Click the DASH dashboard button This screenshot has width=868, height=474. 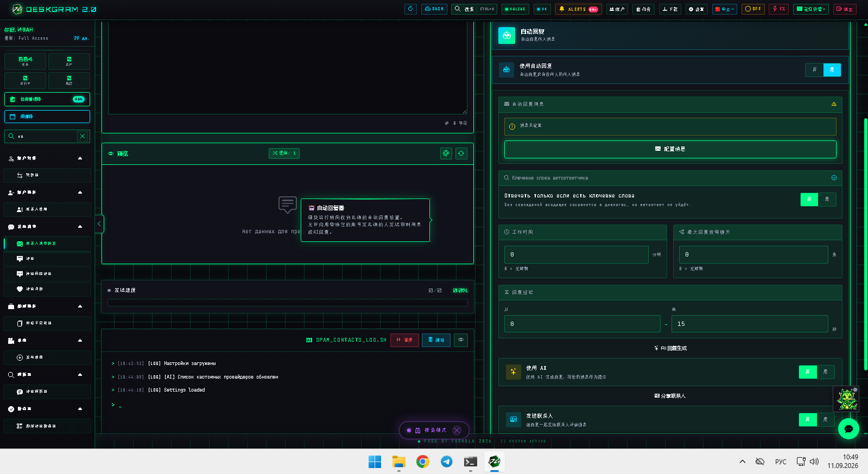pos(434,9)
